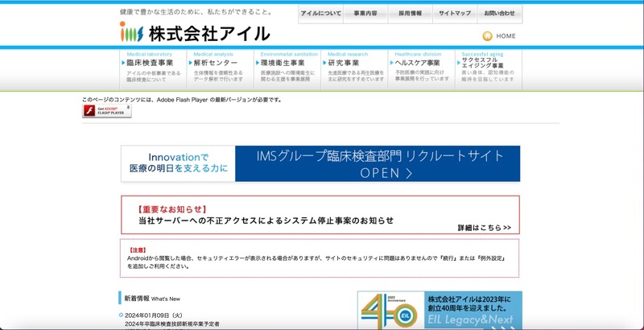Click 詳細はこちら link
Image resolution: width=644 pixels, height=330 pixels.
[x=484, y=228]
